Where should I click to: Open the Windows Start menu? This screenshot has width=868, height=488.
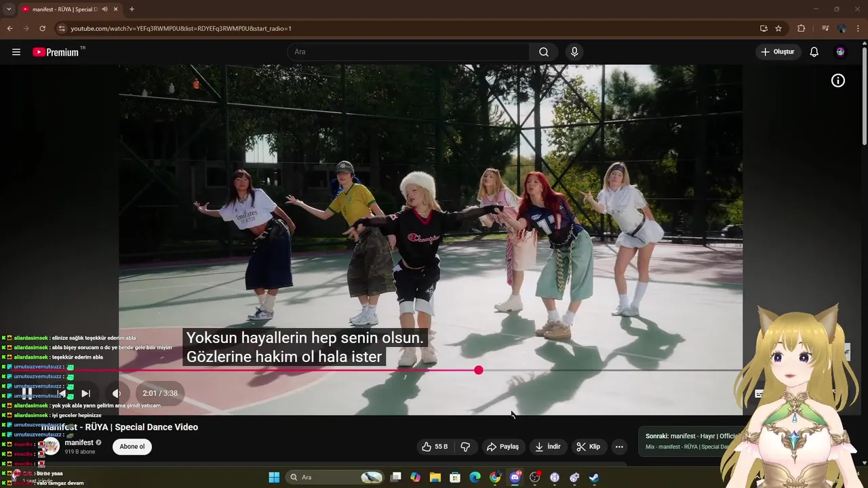click(x=274, y=477)
